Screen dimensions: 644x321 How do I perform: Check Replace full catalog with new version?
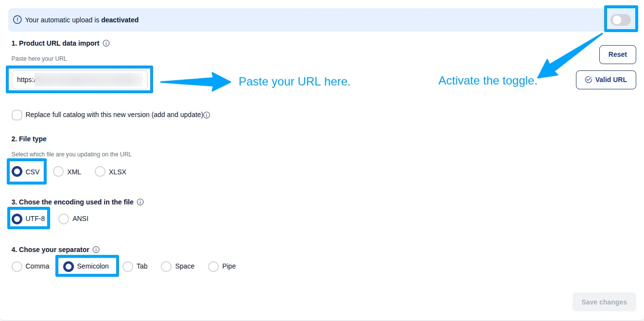17,115
